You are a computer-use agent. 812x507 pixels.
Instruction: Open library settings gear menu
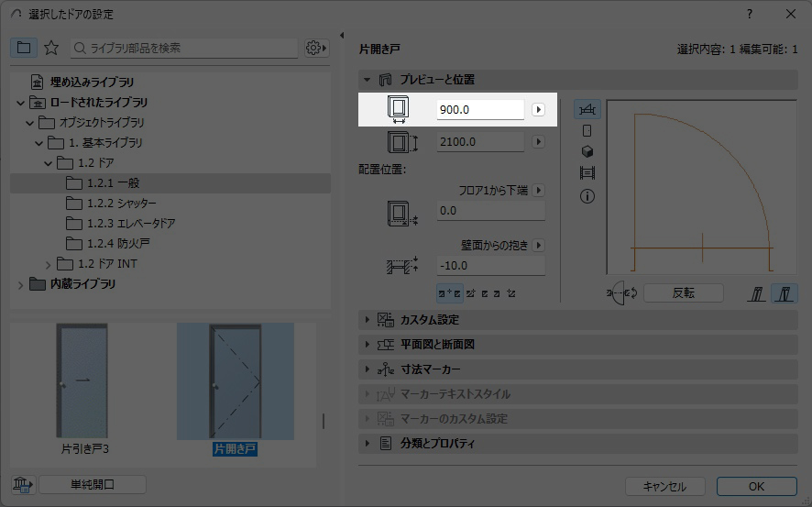[x=316, y=48]
